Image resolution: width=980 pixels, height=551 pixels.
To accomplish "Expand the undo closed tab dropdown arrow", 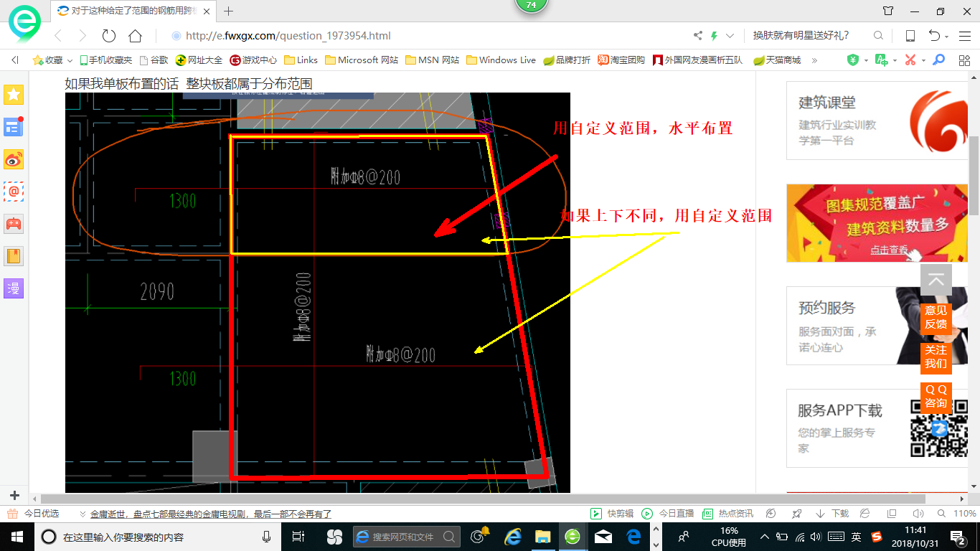I will (x=947, y=37).
